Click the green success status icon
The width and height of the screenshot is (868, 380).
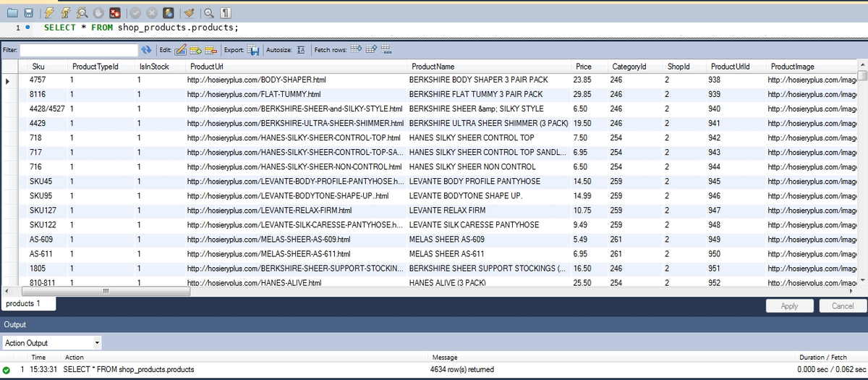coord(7,369)
